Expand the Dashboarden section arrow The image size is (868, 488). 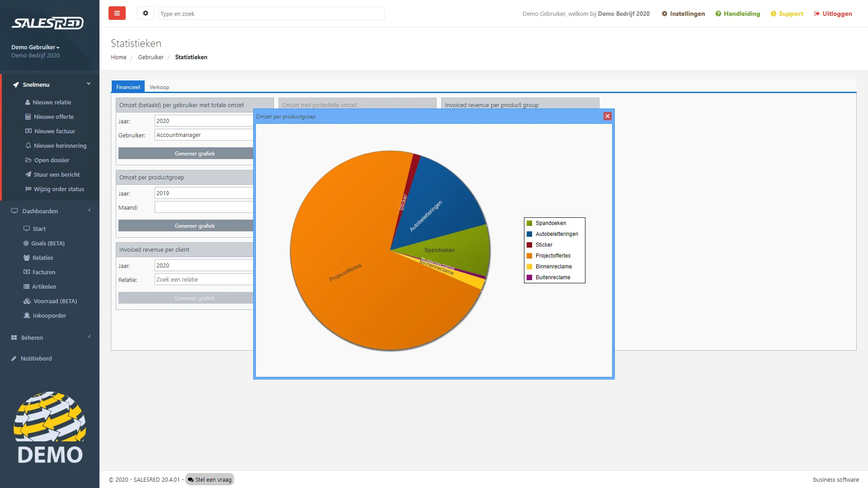tap(90, 210)
